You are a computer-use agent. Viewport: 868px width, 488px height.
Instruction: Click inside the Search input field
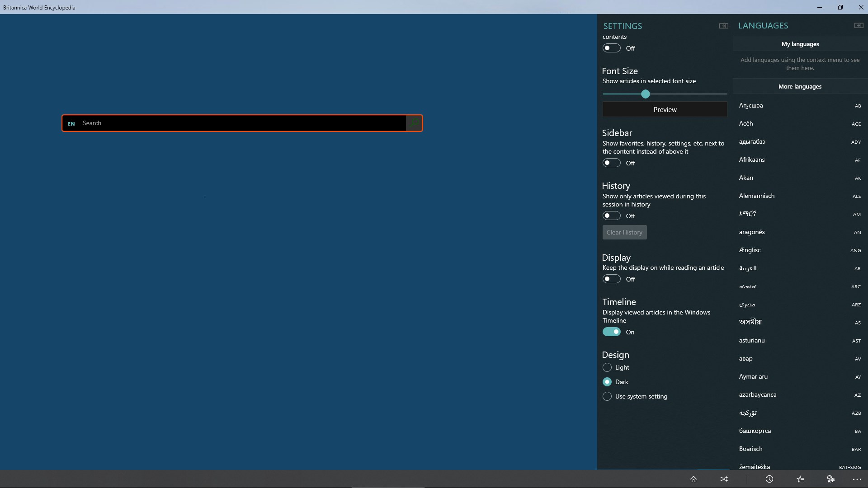click(235, 123)
